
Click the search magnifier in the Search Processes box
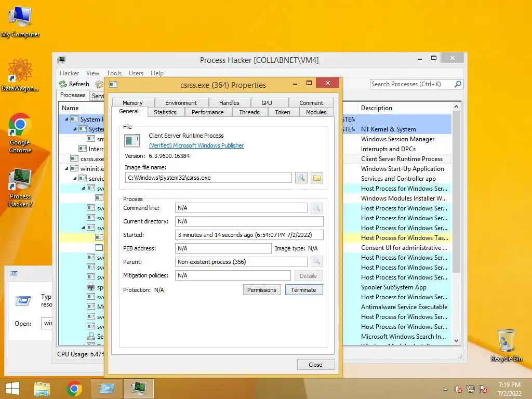(458, 84)
